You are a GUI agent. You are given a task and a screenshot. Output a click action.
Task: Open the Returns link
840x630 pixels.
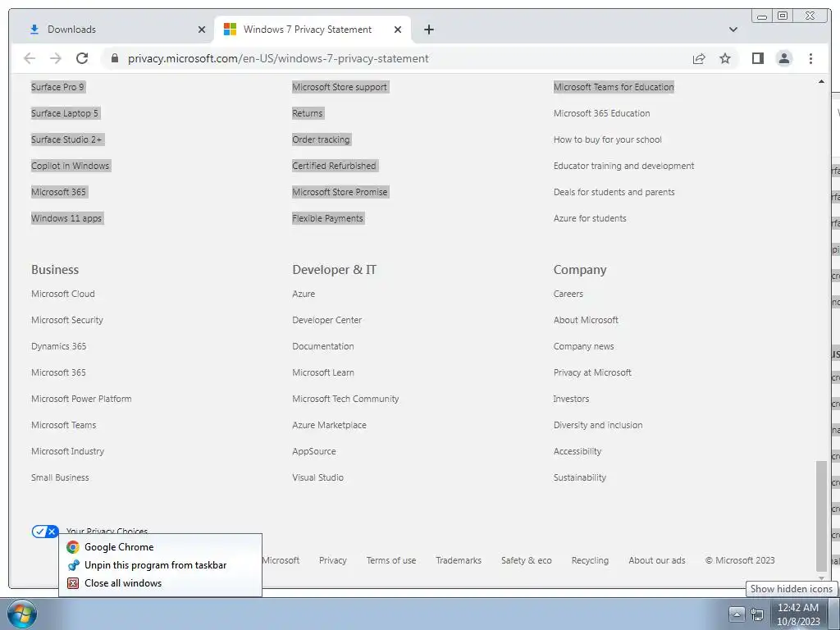[x=308, y=113]
